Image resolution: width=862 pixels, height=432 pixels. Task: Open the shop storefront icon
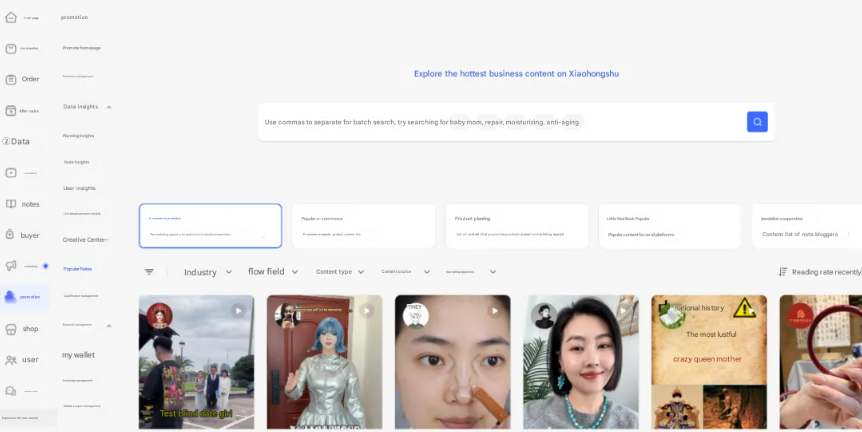coord(10,329)
